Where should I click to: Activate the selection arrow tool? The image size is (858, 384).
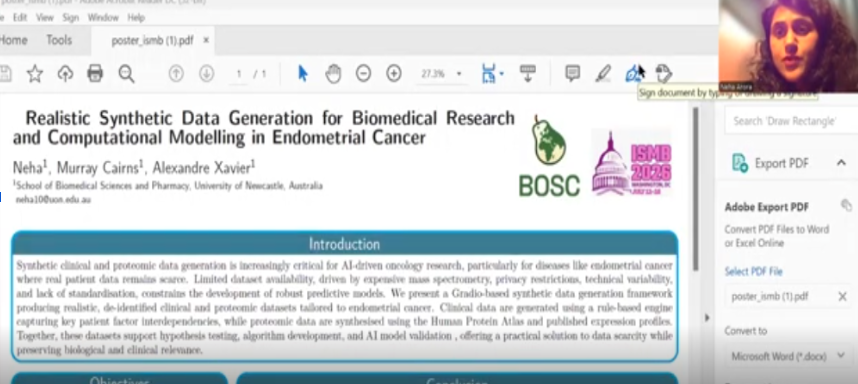click(303, 73)
